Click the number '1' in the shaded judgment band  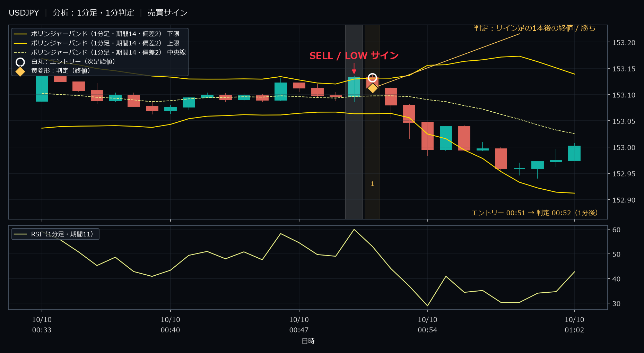[372, 184]
